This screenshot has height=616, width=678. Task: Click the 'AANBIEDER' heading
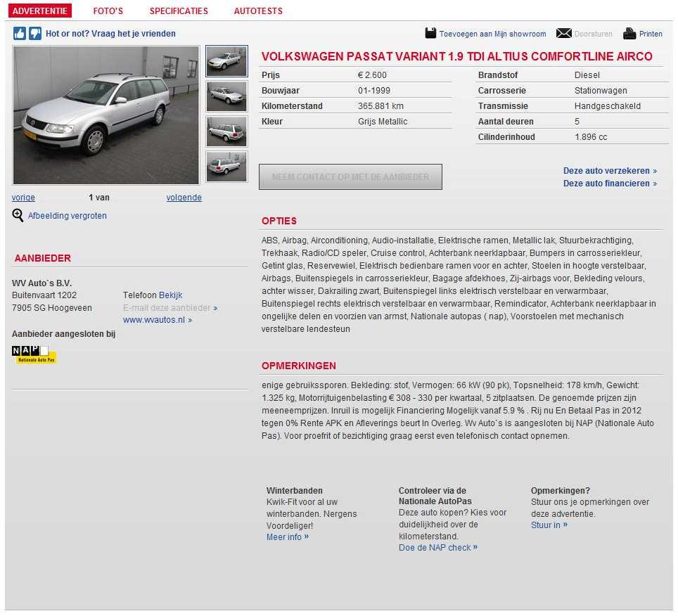(43, 258)
